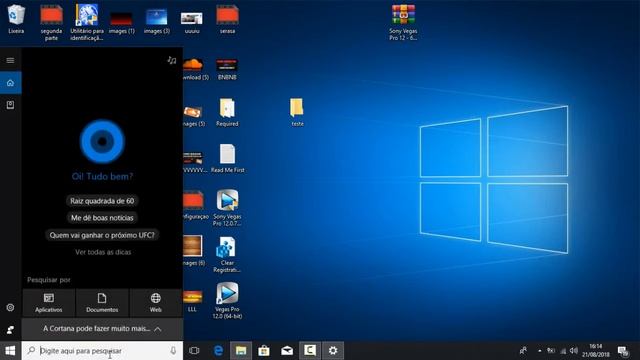Open File Explorer from taskbar
640x360 pixels.
[241, 351]
